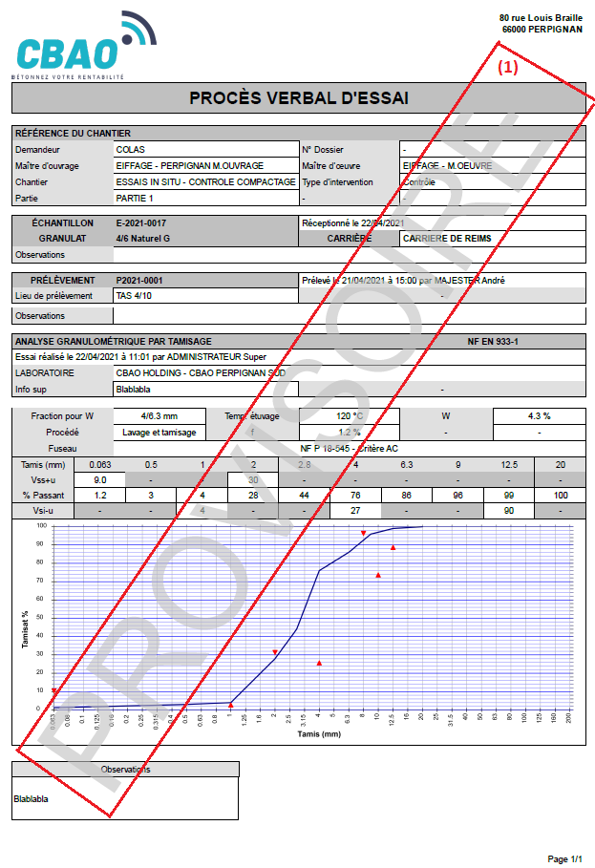This screenshot has height=868, width=595.
Task: Click "Blablabla" in the Info sup row
Action: click(133, 390)
